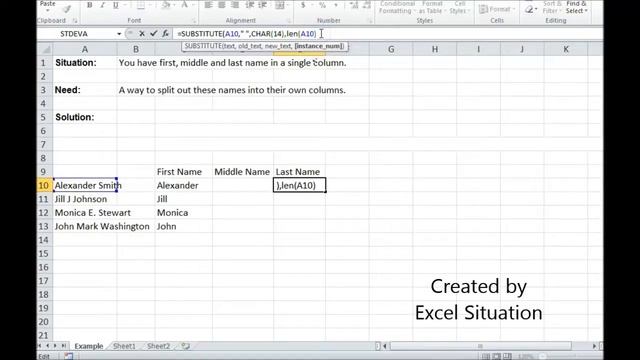Click the Select All corner button

click(x=44, y=49)
